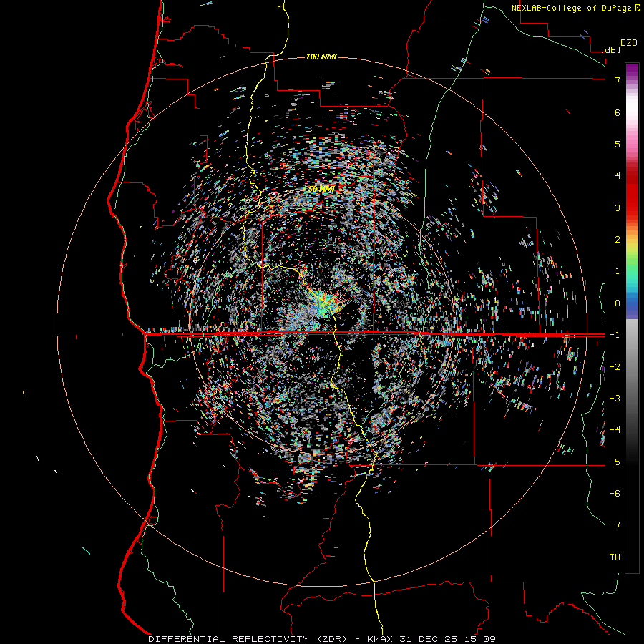644x644 pixels.
Task: Click the -4 value on the color scale
Action: pos(615,430)
